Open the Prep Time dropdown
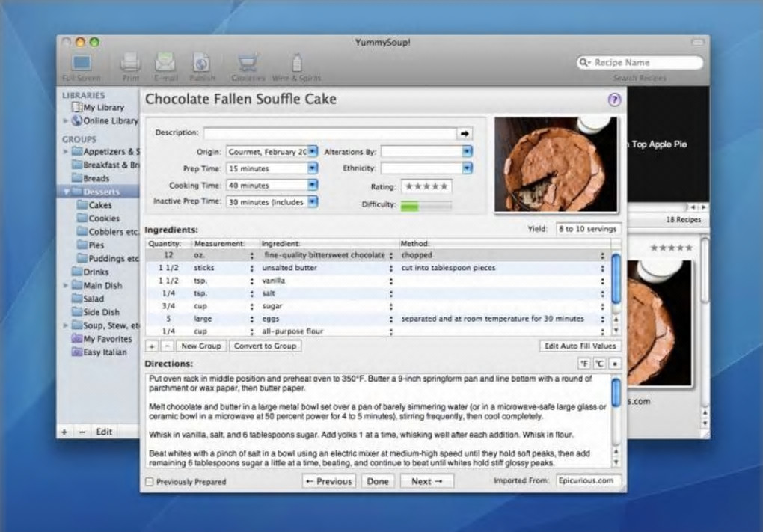This screenshot has height=532, width=763. pos(313,168)
